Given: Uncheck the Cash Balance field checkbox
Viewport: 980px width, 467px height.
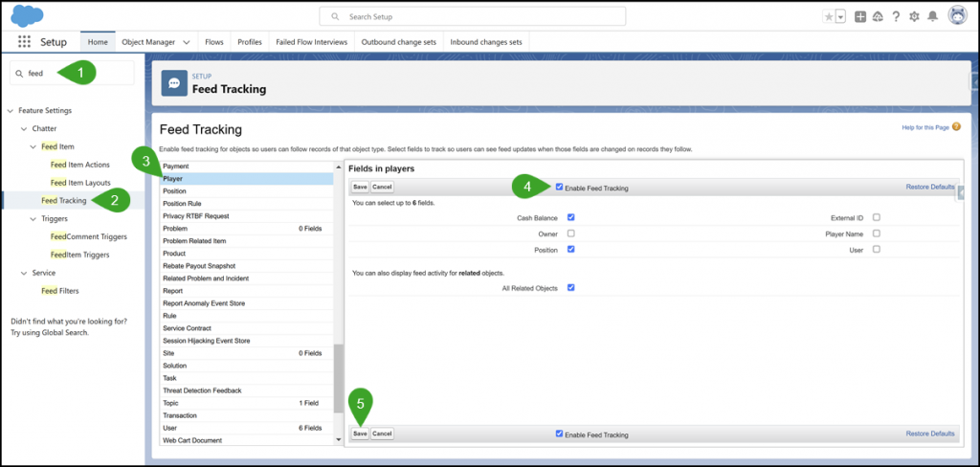Looking at the screenshot, I should [x=570, y=217].
